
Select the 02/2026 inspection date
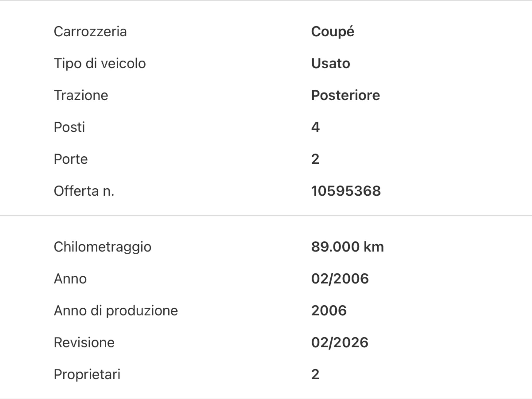[340, 342]
